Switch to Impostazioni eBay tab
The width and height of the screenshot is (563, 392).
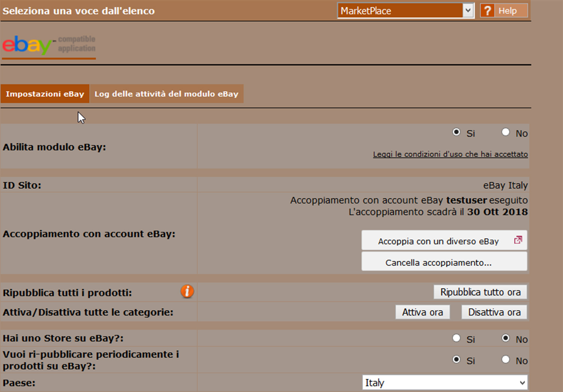coord(45,94)
